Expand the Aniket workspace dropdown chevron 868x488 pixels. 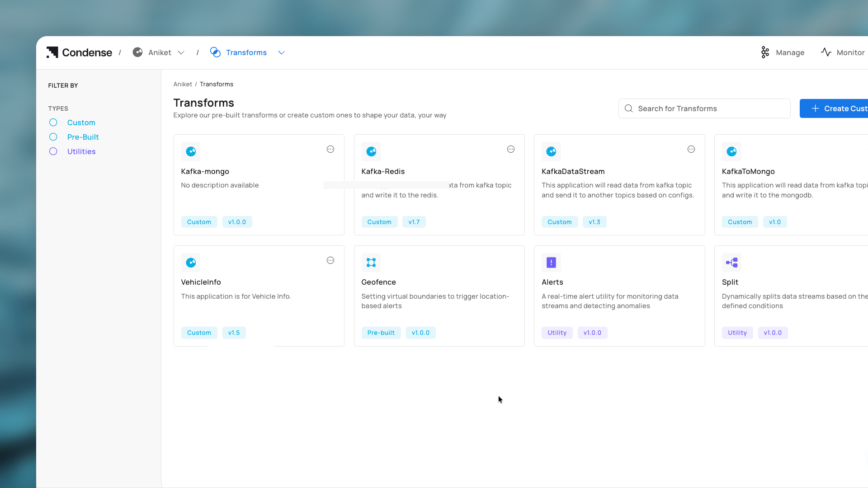tap(181, 52)
